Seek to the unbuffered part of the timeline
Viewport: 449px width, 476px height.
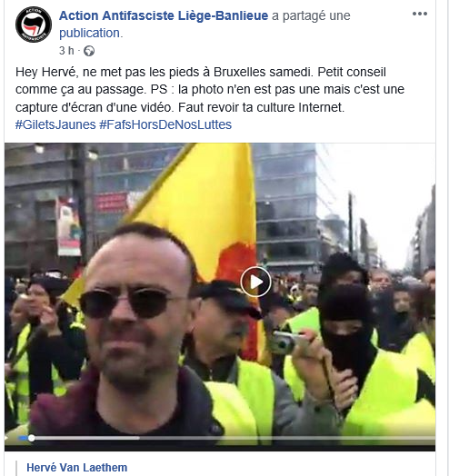[287, 438]
